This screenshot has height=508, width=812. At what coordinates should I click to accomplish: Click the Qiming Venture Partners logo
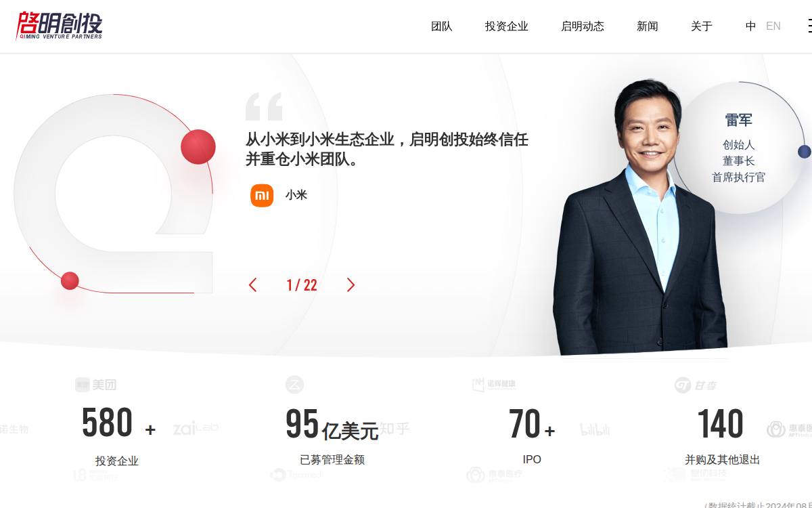click(59, 26)
